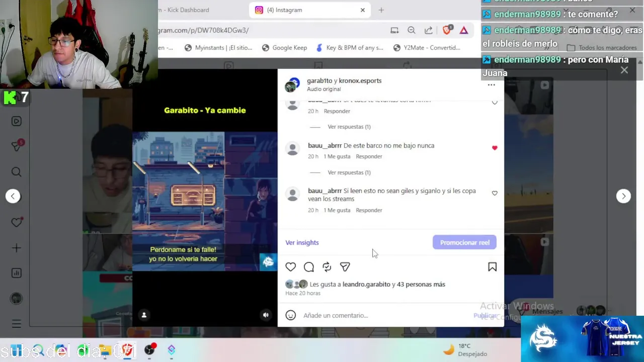Show tagged people on the reel video
Viewport: 644px width, 362px height.
[x=144, y=315]
